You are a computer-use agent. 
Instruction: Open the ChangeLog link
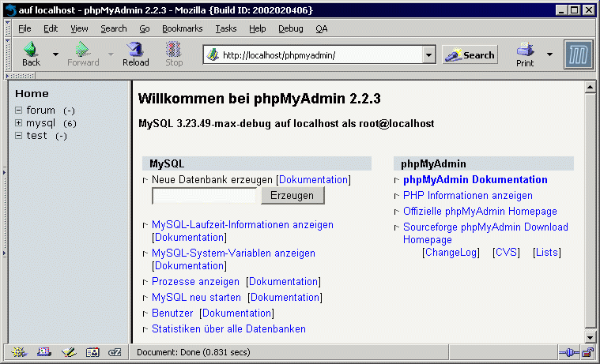(451, 253)
